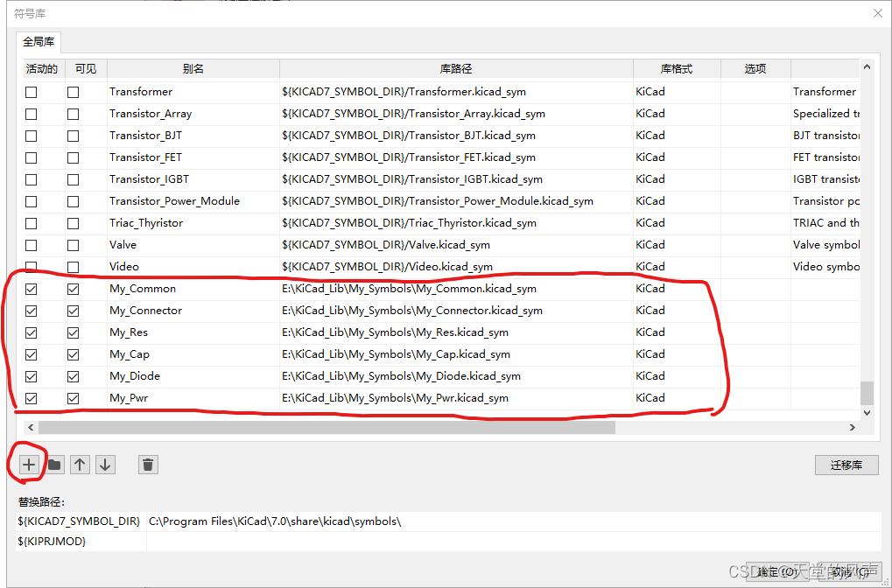The height and width of the screenshot is (588, 892).
Task: Uncheck visible checkbox for My_Cap
Action: [x=73, y=355]
